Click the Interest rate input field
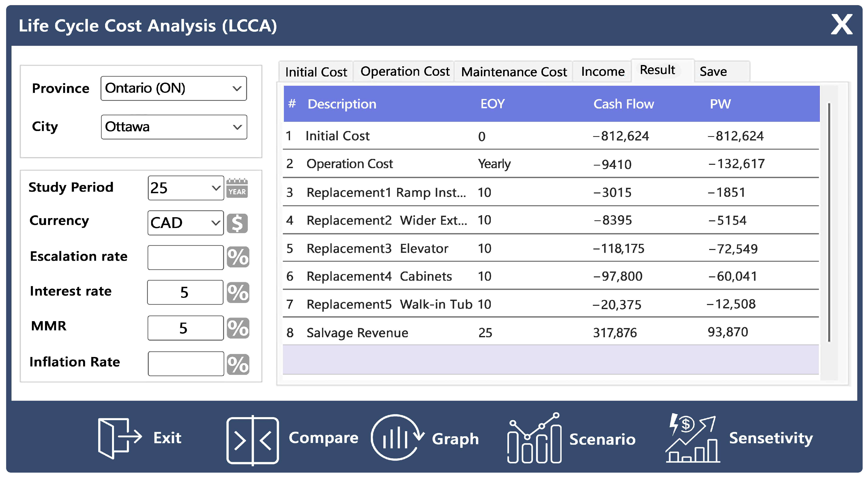Viewport: 868px width, 478px height. [185, 292]
